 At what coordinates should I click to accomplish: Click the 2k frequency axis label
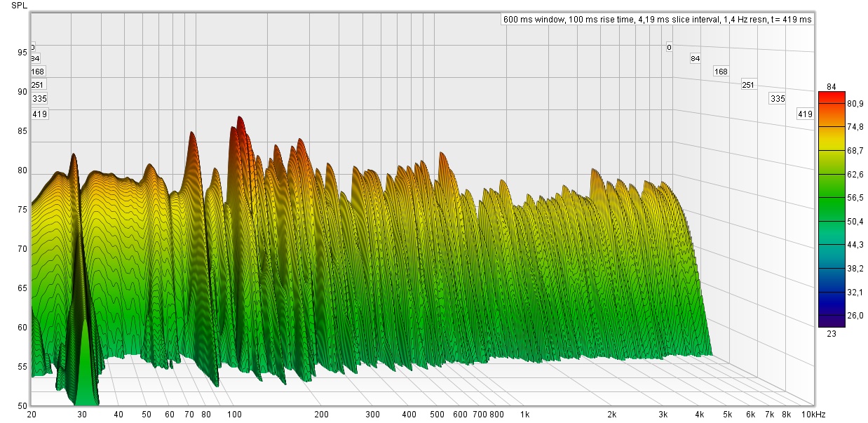click(612, 415)
